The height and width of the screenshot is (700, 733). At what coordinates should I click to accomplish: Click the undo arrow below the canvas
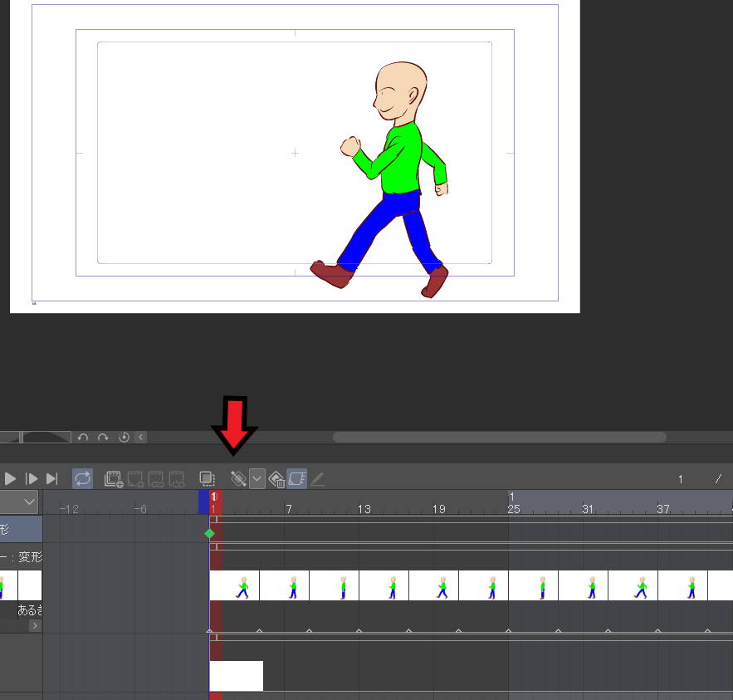[x=83, y=437]
